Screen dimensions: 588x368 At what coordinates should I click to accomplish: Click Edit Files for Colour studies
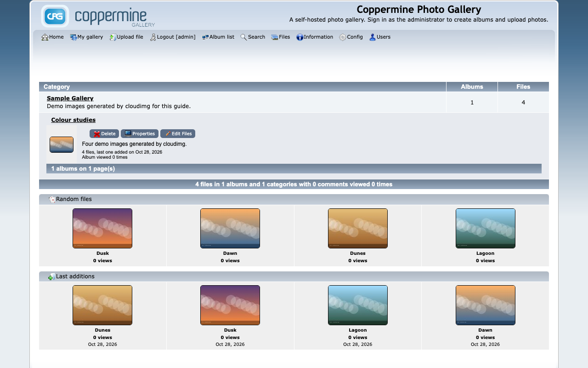click(178, 134)
